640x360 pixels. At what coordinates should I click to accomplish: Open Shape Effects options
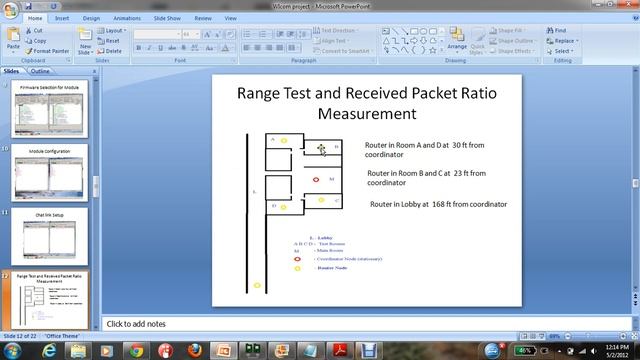pos(511,51)
